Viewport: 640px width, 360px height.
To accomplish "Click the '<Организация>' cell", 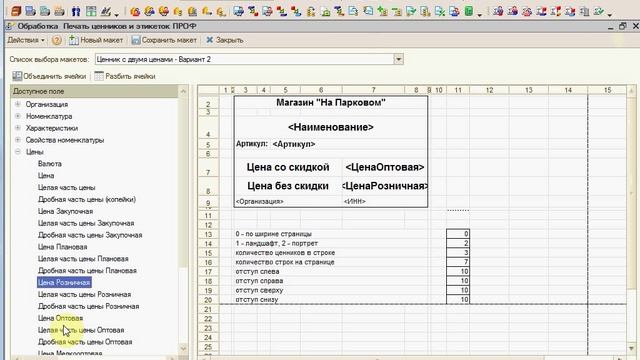I will [260, 201].
